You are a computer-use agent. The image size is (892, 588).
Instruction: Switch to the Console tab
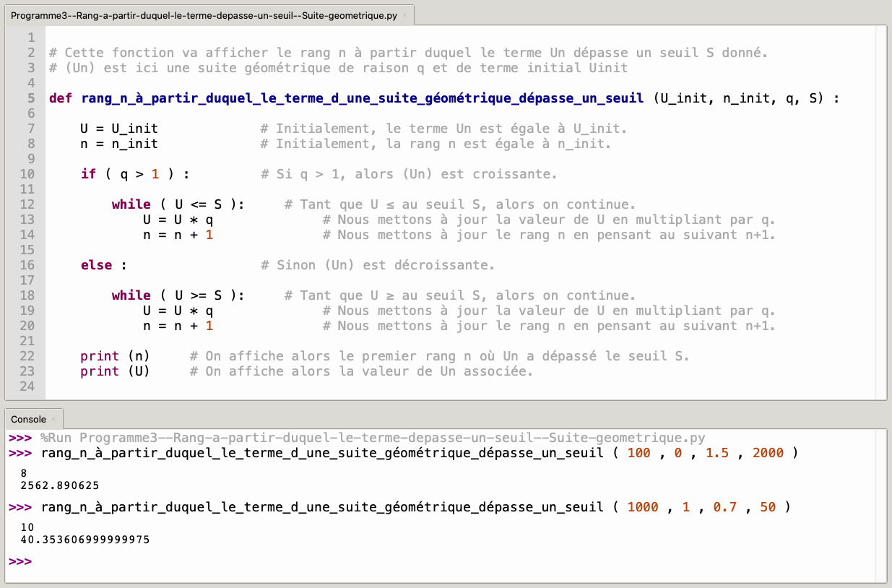point(28,419)
